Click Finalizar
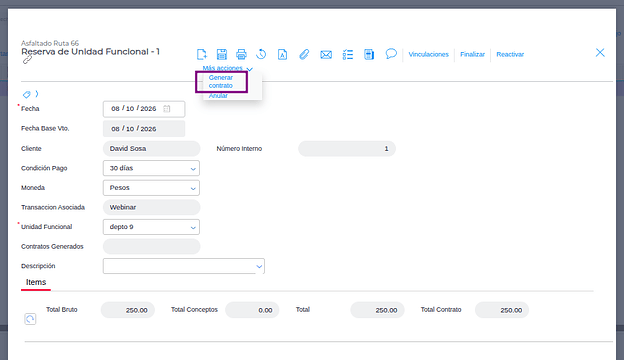Image resolution: width=624 pixels, height=360 pixels. [472, 54]
